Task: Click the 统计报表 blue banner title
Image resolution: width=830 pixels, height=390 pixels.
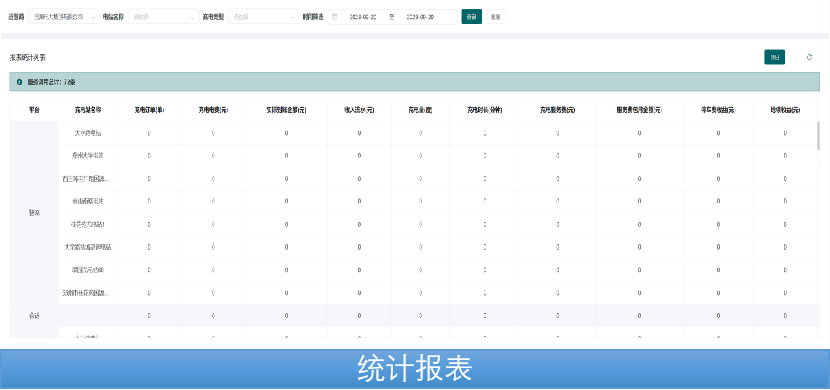Action: [414, 368]
